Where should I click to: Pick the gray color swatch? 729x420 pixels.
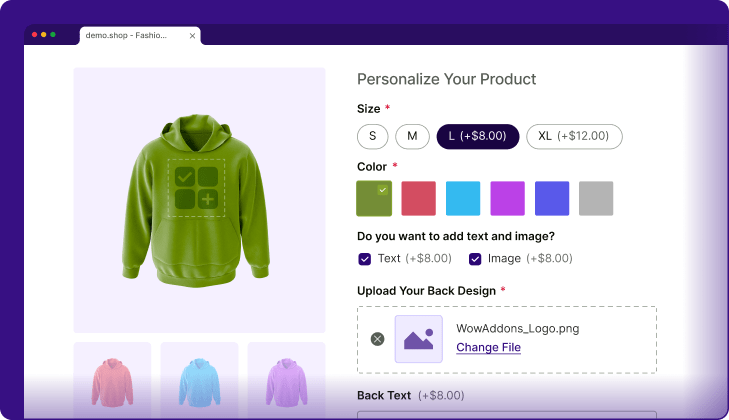pyautogui.click(x=596, y=199)
